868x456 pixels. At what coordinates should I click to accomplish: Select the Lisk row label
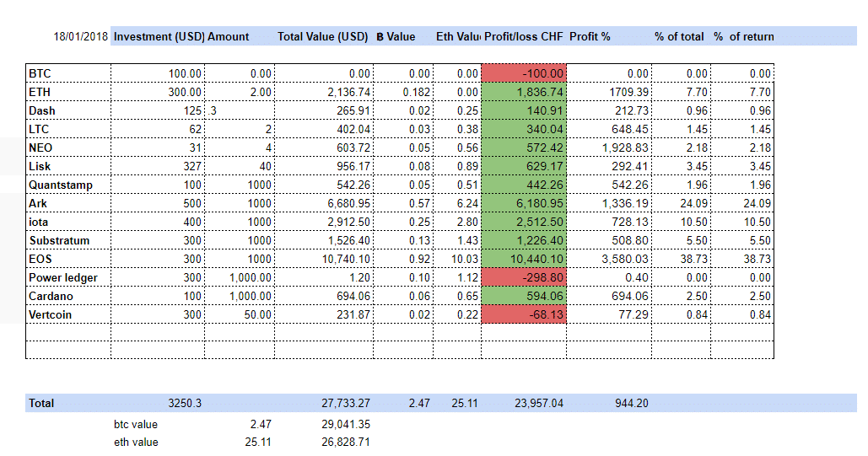[x=40, y=166]
